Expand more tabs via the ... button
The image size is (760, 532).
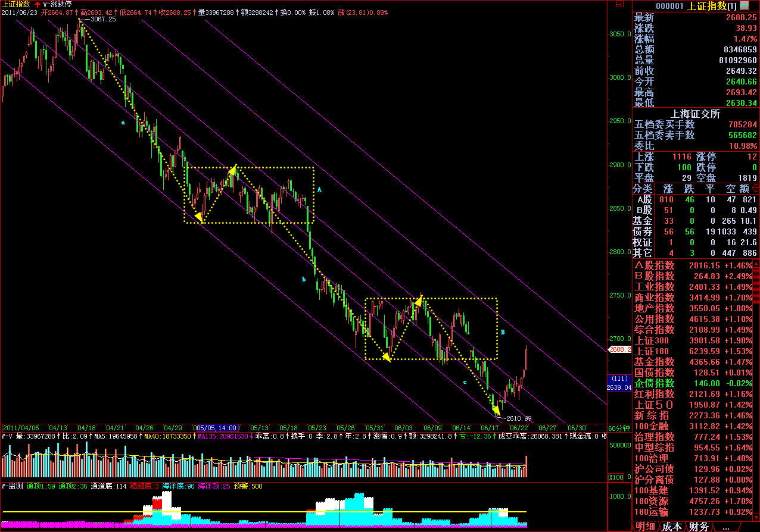(x=725, y=527)
